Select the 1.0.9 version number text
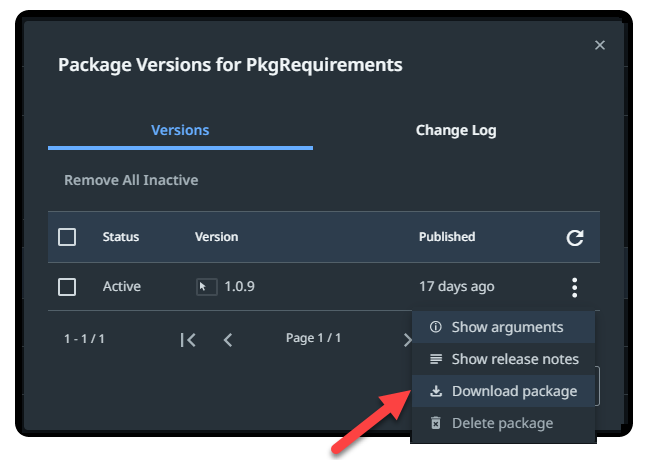The image size is (654, 460). point(239,287)
